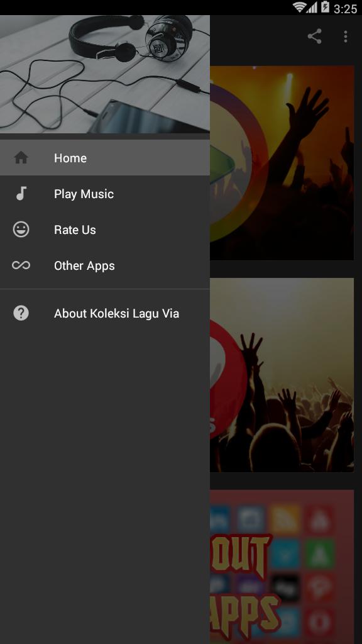Viewport: 362px width, 644px height.
Task: Tap the music note icon
Action: pyautogui.click(x=21, y=194)
